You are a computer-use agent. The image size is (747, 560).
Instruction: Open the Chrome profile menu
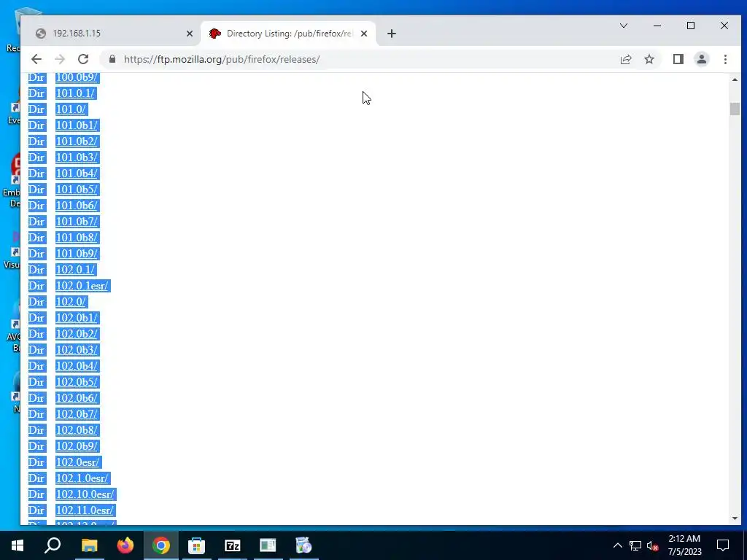701,59
